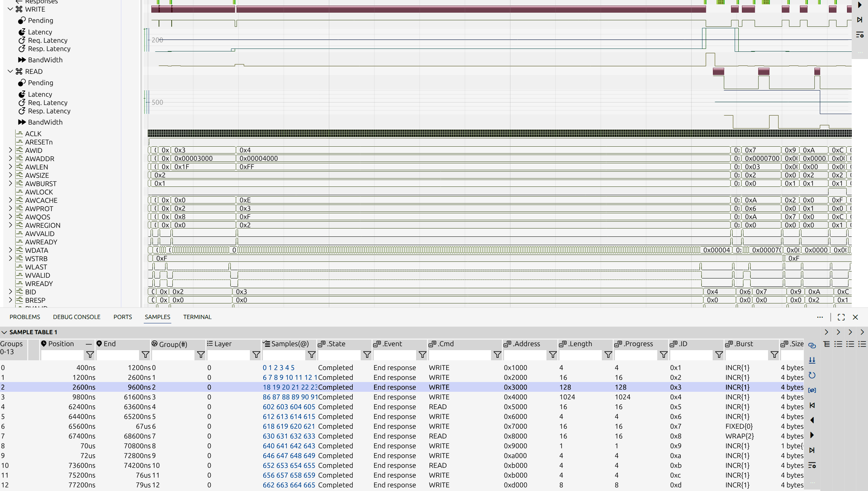The width and height of the screenshot is (868, 491).
Task: Collapse the WRITE signal group
Action: 10,9
